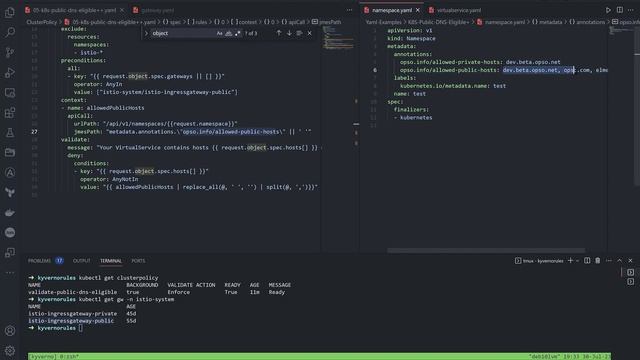This screenshot has height=360, width=640.
Task: Open the Accounts menu icon
Action: click(10, 331)
